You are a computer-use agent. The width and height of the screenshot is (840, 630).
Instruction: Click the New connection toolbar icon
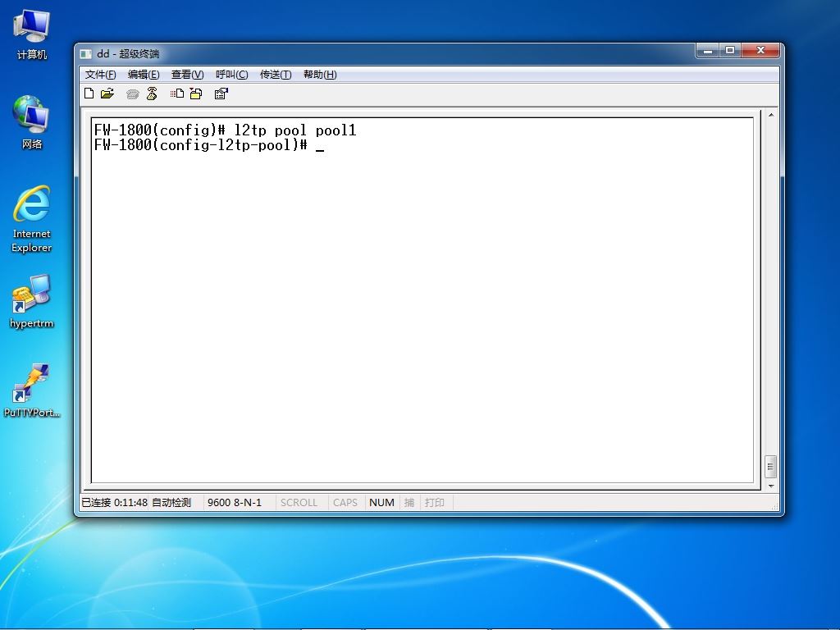89,94
